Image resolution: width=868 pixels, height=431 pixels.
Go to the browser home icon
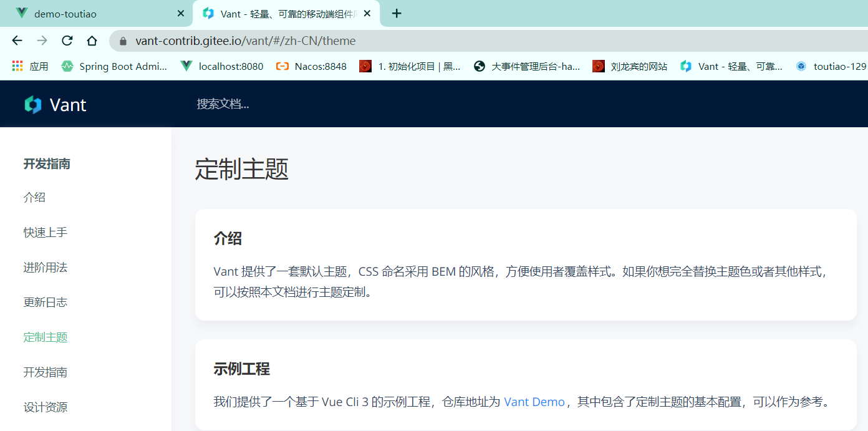pyautogui.click(x=92, y=41)
